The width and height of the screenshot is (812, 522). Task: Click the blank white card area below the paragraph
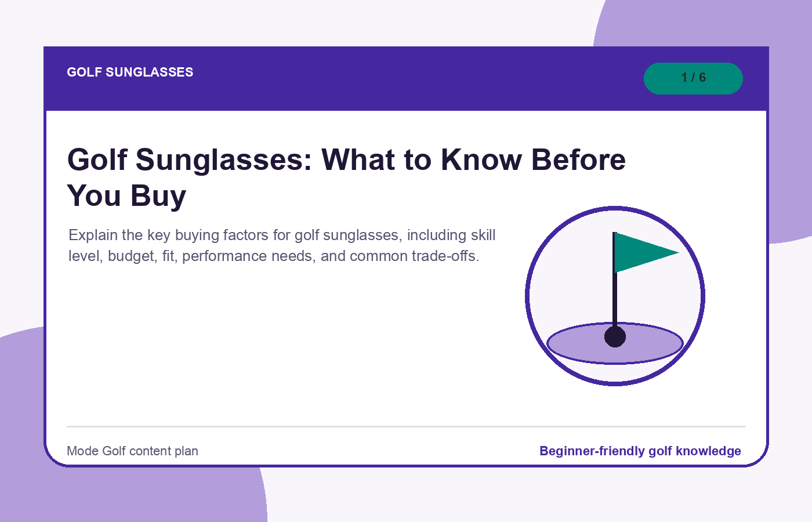[278, 348]
